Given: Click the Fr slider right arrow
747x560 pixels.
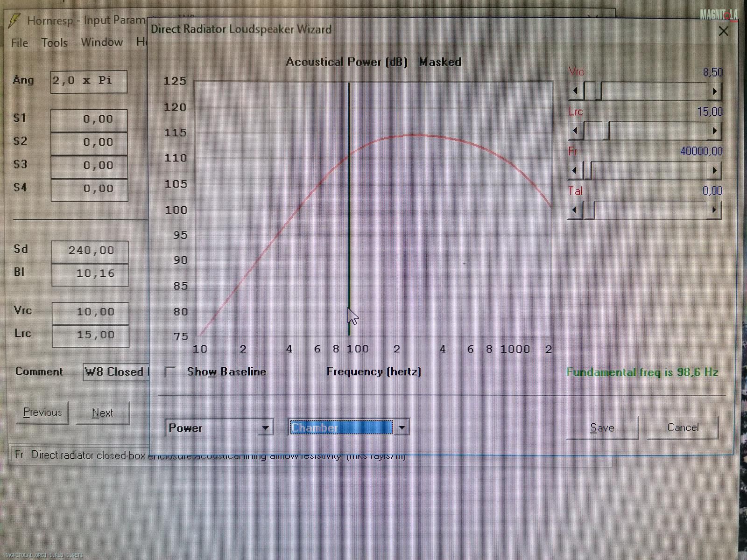Looking at the screenshot, I should [x=714, y=171].
